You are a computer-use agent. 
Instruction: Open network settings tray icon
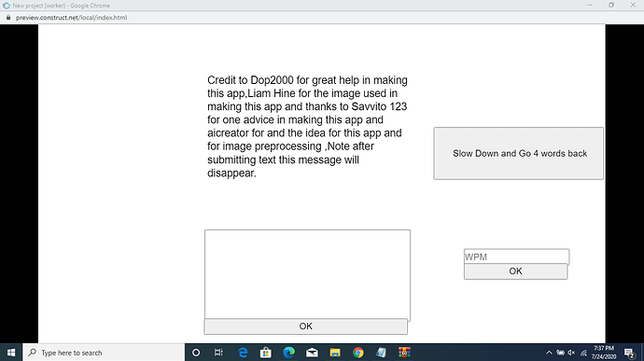pyautogui.click(x=583, y=353)
